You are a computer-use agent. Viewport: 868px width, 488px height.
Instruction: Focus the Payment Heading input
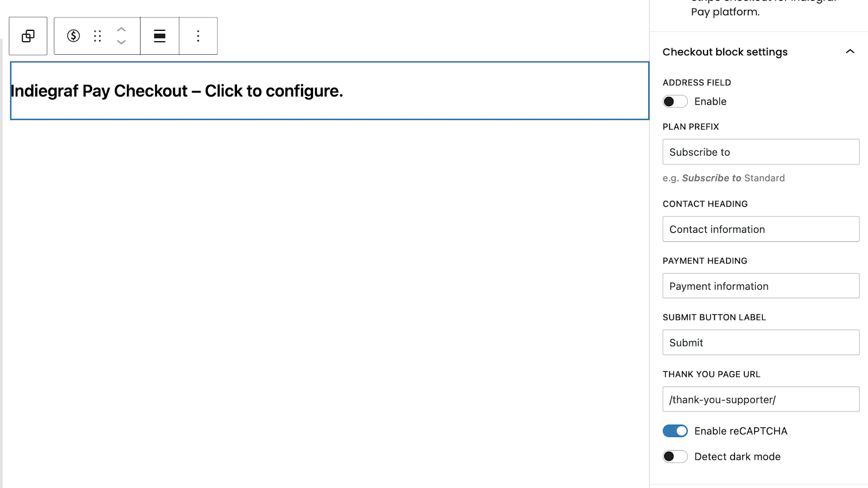[x=761, y=286]
